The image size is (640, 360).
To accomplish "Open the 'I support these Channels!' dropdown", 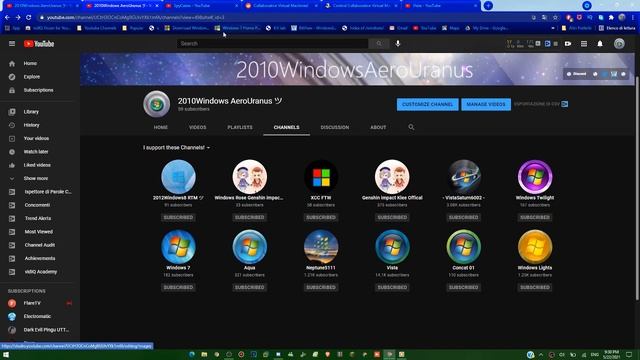I will pyautogui.click(x=176, y=148).
